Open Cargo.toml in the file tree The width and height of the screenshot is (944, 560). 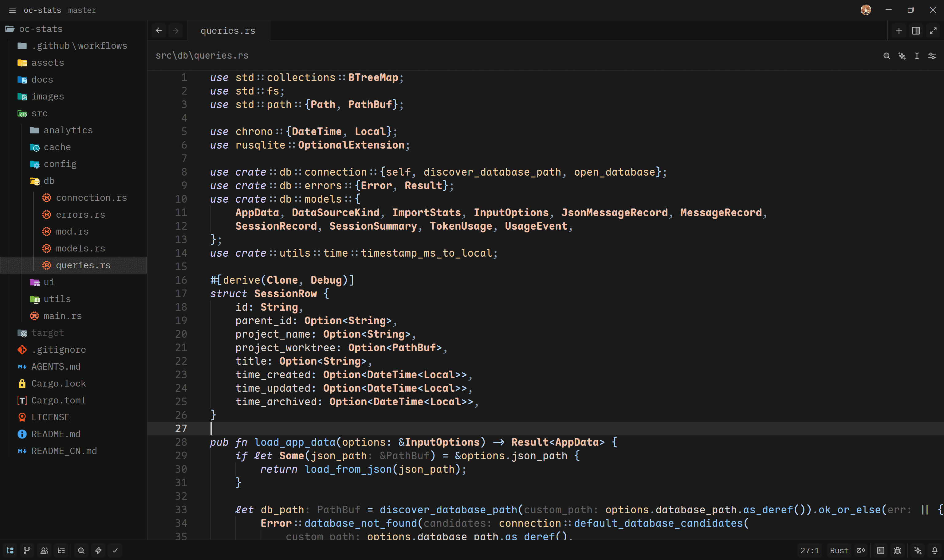[74, 400]
